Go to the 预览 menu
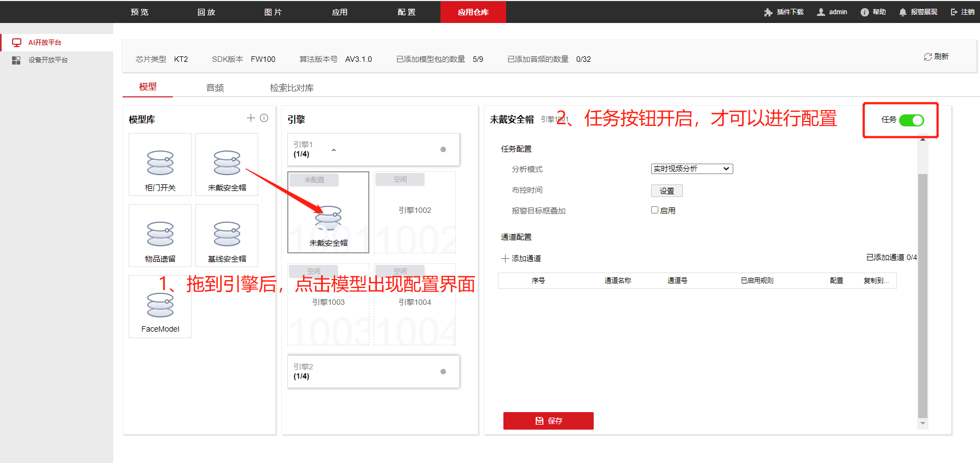This screenshot has height=463, width=980. [140, 12]
